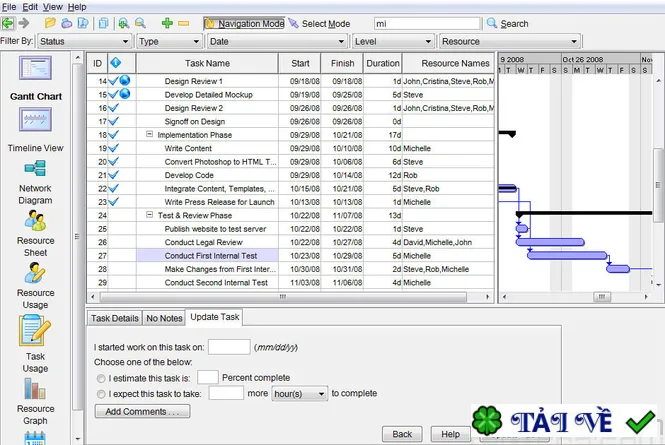Screen dimensions: 665x445
Task: Open the View menu
Action: [53, 7]
